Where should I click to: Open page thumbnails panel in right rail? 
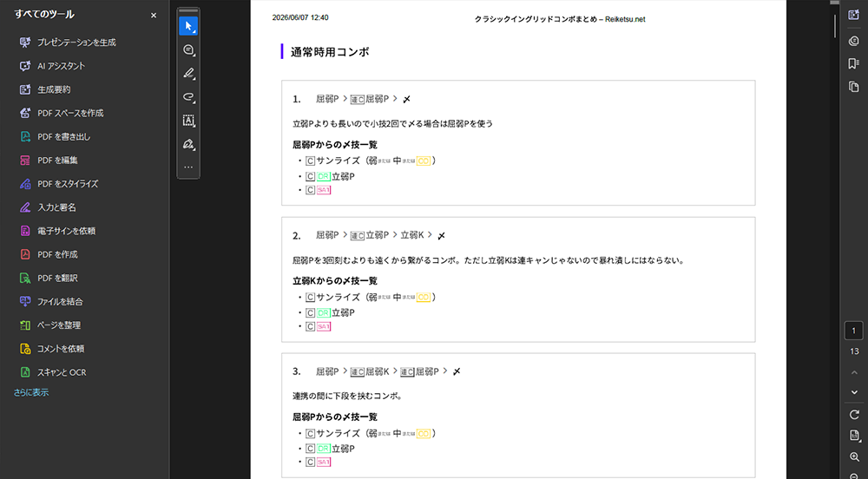pyautogui.click(x=853, y=87)
